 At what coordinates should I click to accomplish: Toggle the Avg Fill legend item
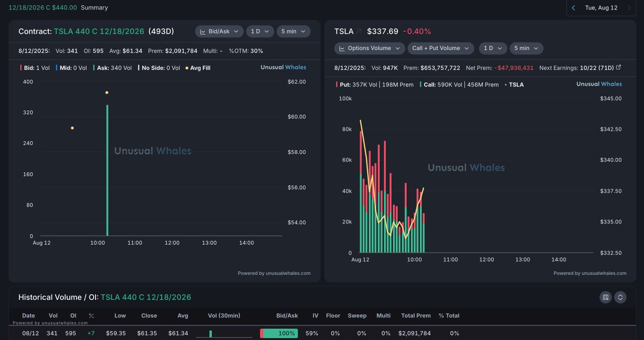click(x=197, y=68)
